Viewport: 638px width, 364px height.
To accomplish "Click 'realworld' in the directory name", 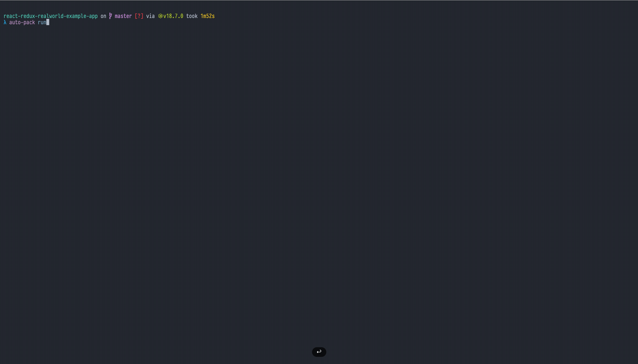I will point(50,16).
